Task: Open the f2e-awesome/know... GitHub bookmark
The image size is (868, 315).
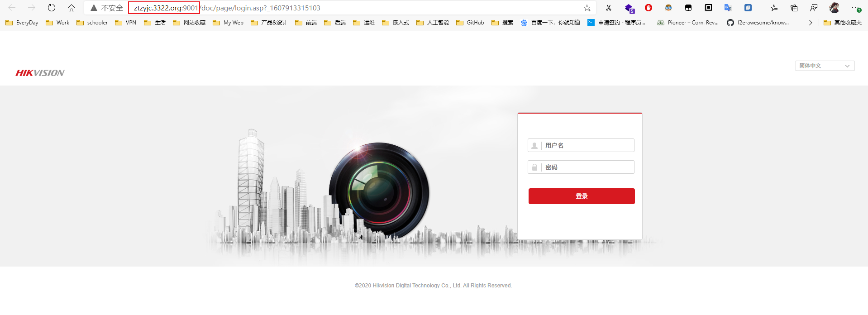Action: click(758, 23)
